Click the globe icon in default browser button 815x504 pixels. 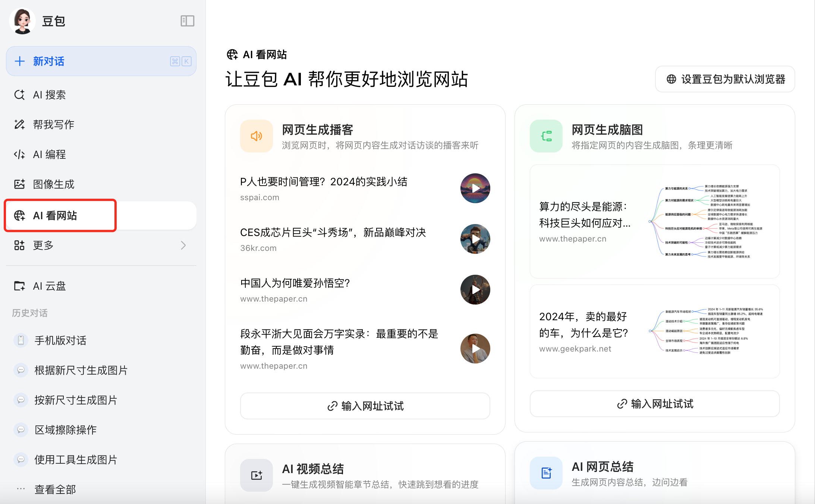point(671,79)
